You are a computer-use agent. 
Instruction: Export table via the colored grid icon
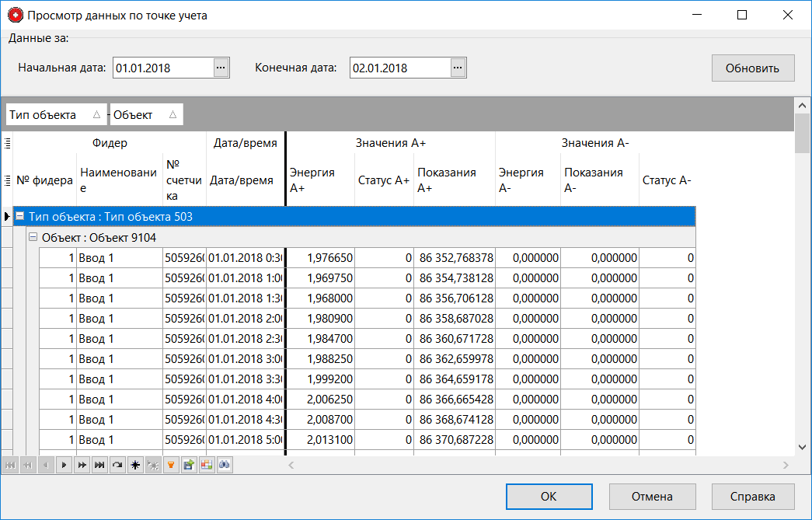coord(207,465)
